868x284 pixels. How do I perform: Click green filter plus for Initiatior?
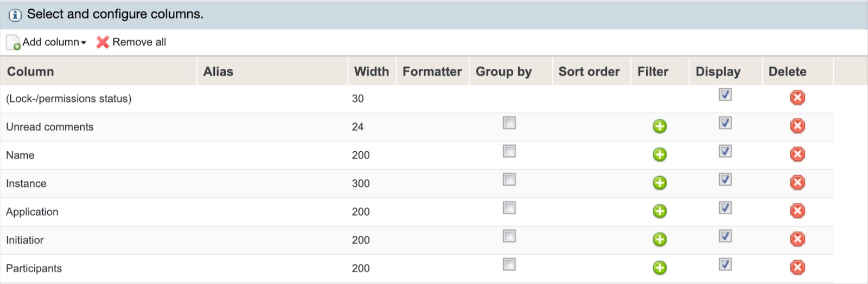pyautogui.click(x=659, y=239)
